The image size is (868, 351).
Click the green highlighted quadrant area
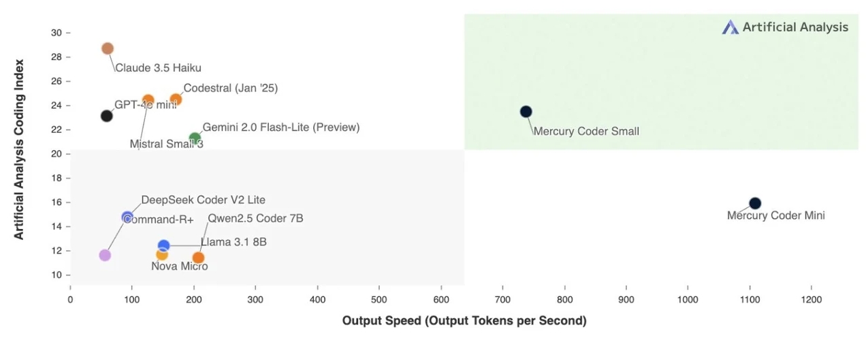click(x=661, y=82)
